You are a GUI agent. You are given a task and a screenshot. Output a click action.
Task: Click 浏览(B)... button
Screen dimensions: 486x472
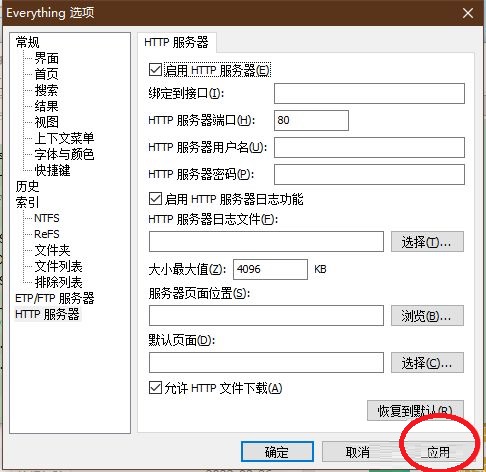click(427, 315)
